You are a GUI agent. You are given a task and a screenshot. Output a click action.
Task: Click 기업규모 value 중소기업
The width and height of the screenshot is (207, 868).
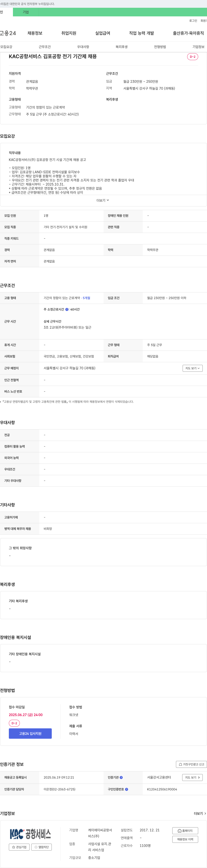point(94,858)
